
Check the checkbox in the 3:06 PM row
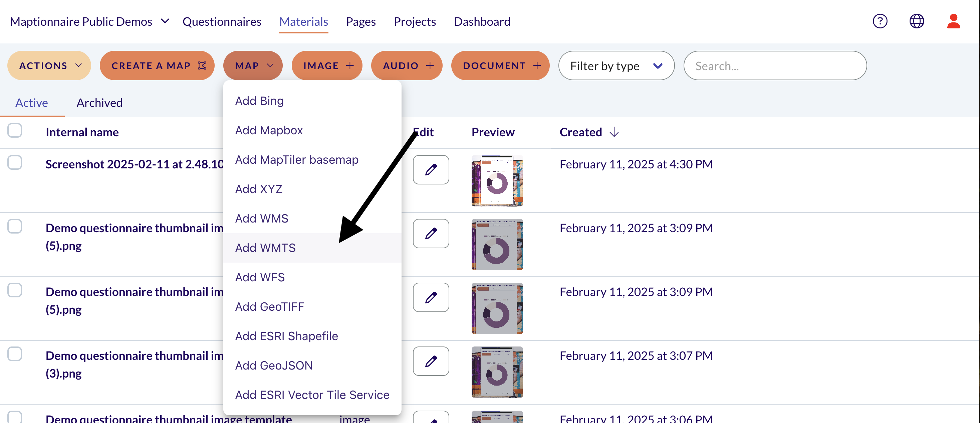15,417
